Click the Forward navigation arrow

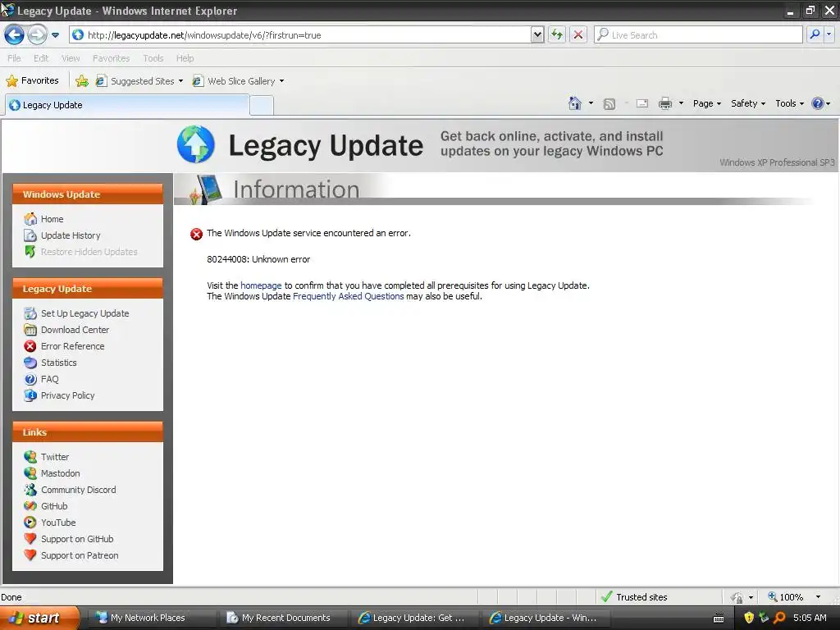[x=37, y=35]
